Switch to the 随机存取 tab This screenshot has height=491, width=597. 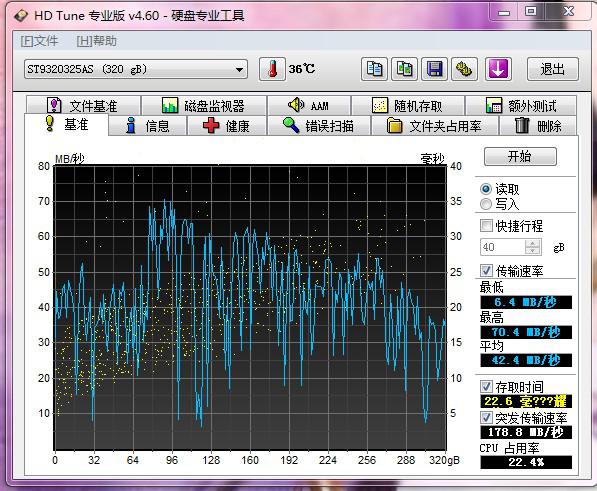click(x=408, y=105)
